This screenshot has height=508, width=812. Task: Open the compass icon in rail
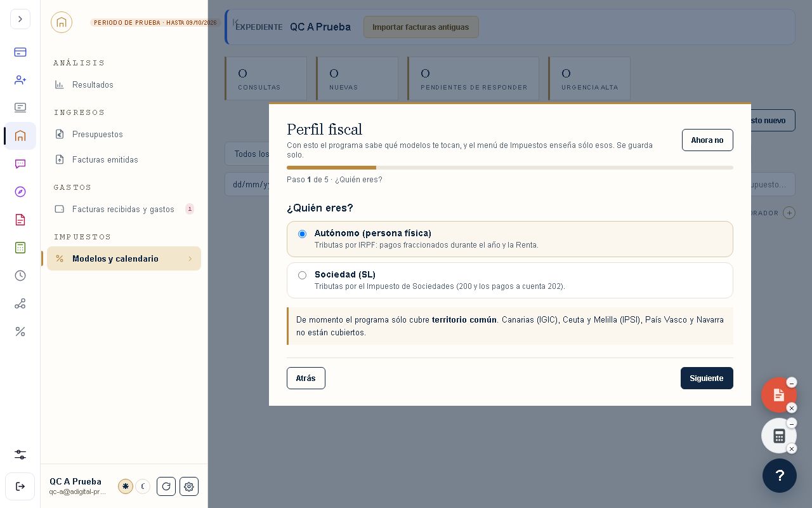[x=20, y=192]
